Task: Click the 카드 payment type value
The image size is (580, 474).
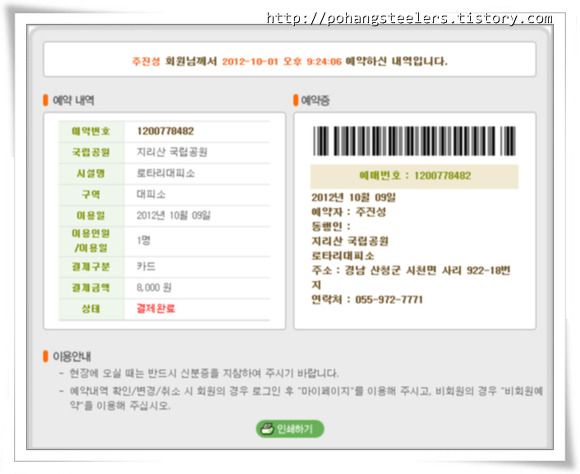Action: pyautogui.click(x=146, y=266)
